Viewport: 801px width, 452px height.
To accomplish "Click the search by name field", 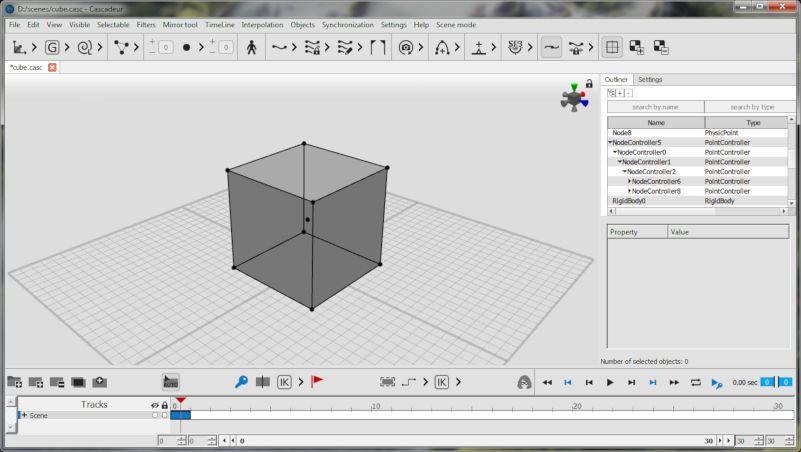I will (x=655, y=106).
